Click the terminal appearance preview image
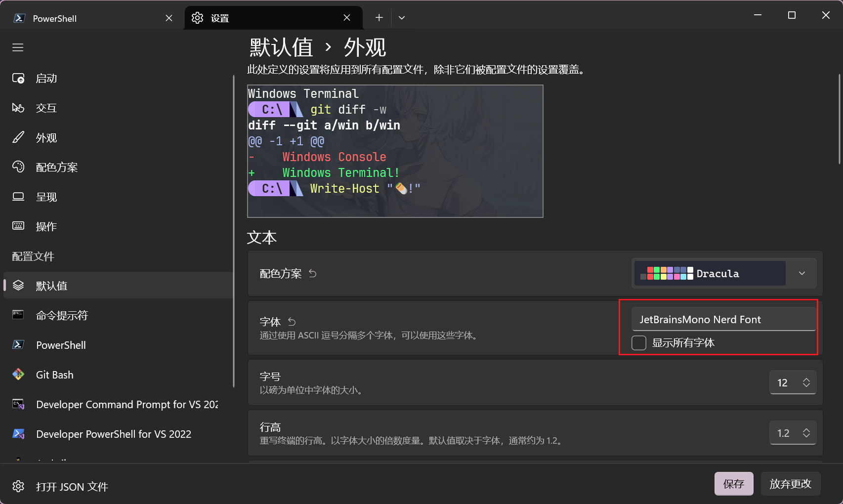843x504 pixels. coord(395,151)
